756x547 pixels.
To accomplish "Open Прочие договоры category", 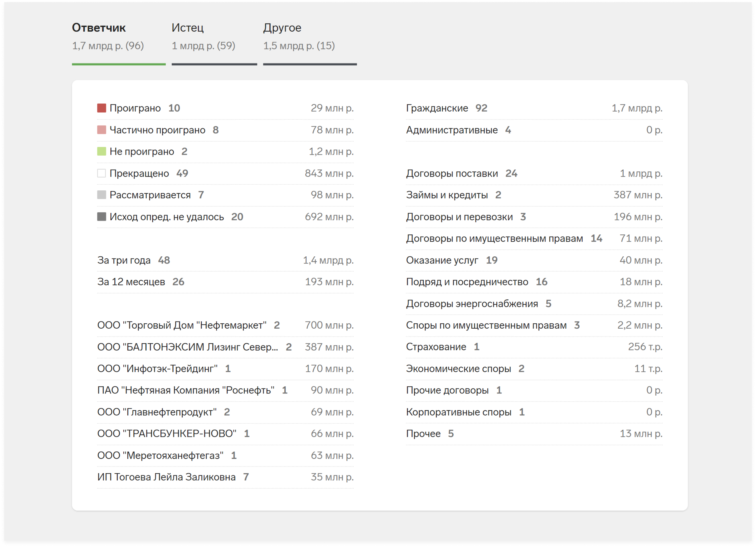I will tap(447, 390).
